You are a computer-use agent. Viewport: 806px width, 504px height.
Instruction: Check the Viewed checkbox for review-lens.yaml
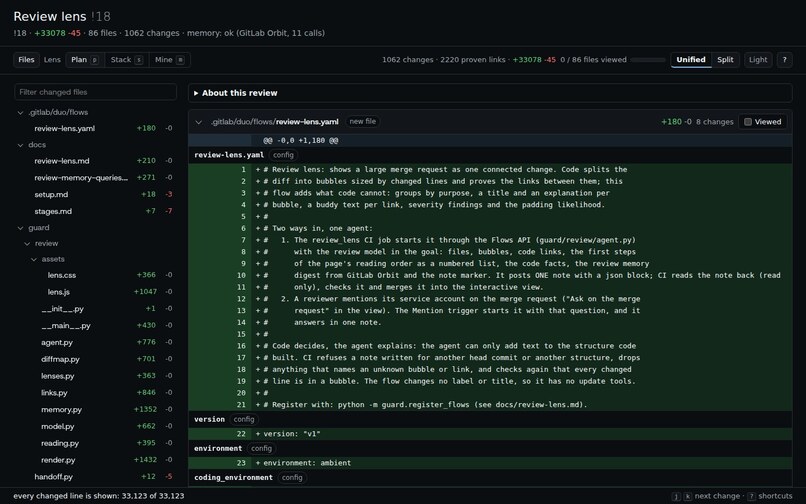748,122
